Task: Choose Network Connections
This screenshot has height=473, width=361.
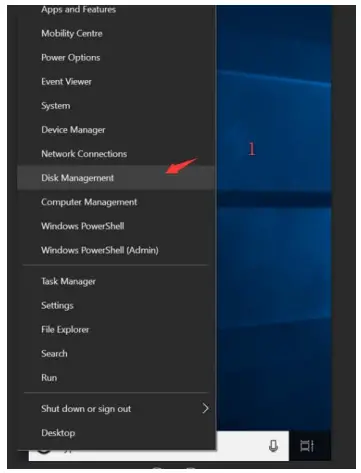Action: [x=116, y=154]
